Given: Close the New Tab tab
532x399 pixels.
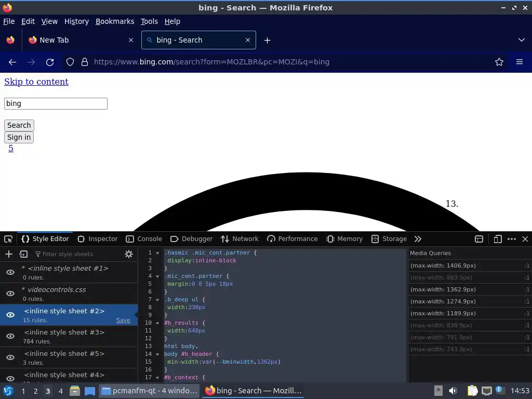Looking at the screenshot, I should coord(131,40).
